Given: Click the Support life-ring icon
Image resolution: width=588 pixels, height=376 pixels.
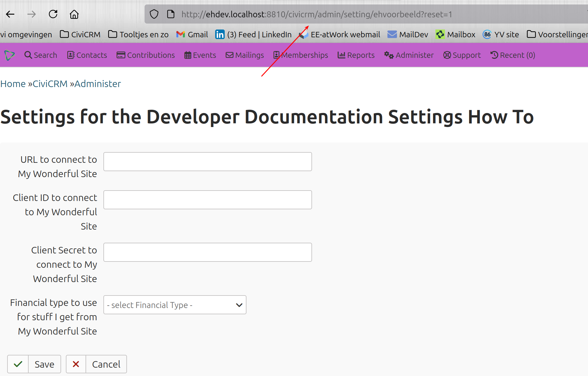Looking at the screenshot, I should pos(447,55).
